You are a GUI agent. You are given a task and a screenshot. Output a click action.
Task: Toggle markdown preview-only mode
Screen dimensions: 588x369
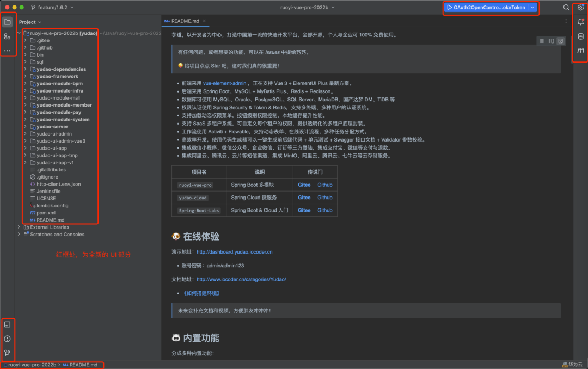(560, 41)
